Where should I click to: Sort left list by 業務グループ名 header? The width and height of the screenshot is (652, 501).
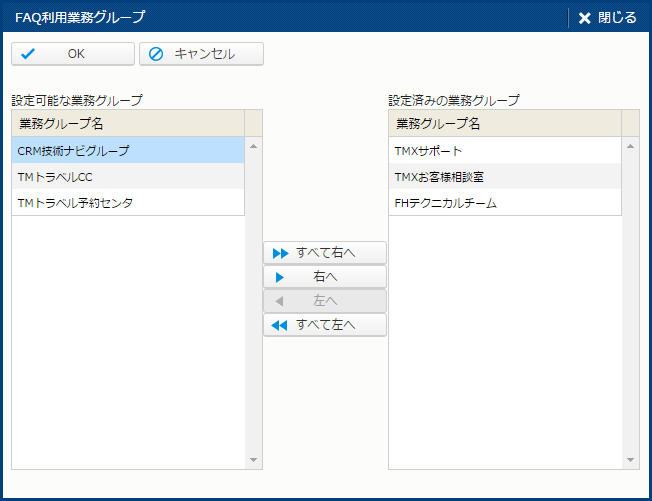128,123
